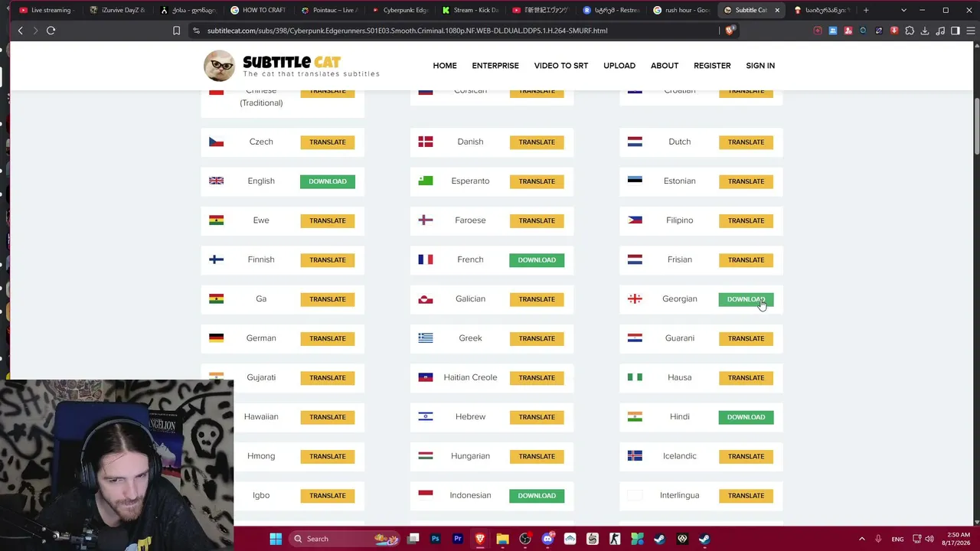Translate subtitle to Finnish
Viewport: 980px width, 551px height.
tap(328, 260)
